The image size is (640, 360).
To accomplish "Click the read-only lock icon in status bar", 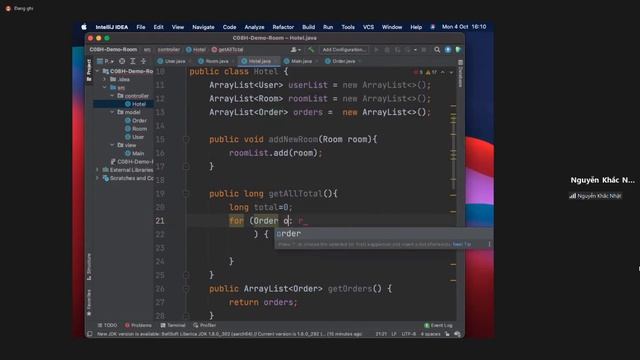I will click(447, 334).
